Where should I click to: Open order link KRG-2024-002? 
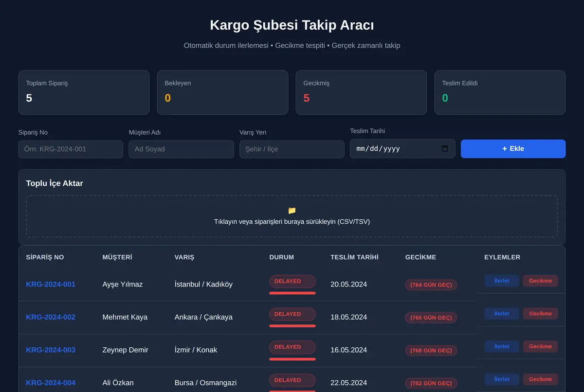[51, 317]
